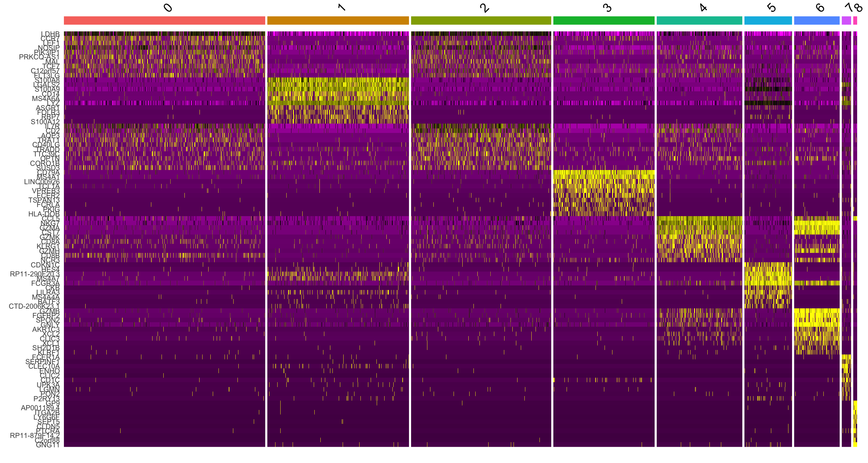868x463 pixels.
Task: Click the teal cluster 4 color bar
Action: (x=699, y=20)
